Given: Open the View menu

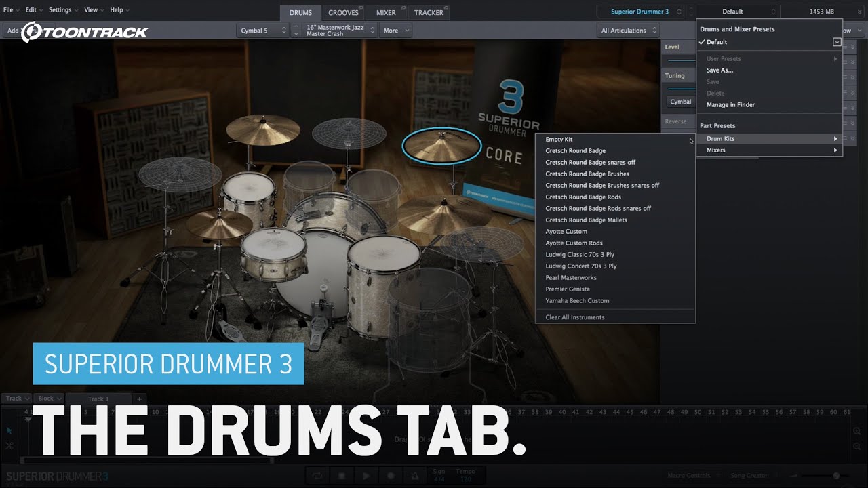Looking at the screenshot, I should tap(94, 10).
